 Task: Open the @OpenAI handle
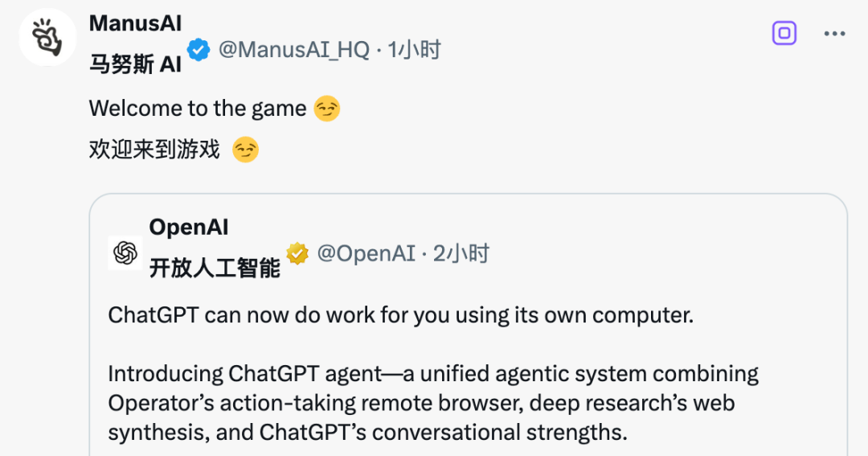366,254
